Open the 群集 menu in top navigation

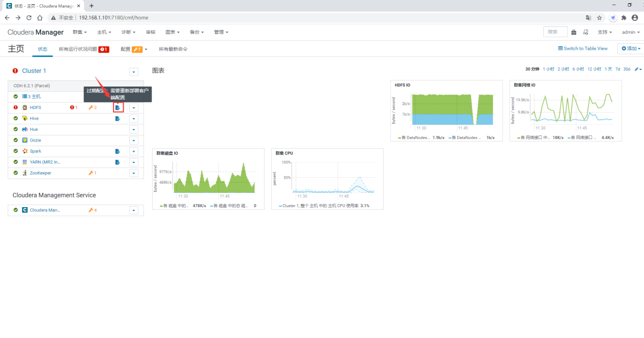pyautogui.click(x=80, y=32)
